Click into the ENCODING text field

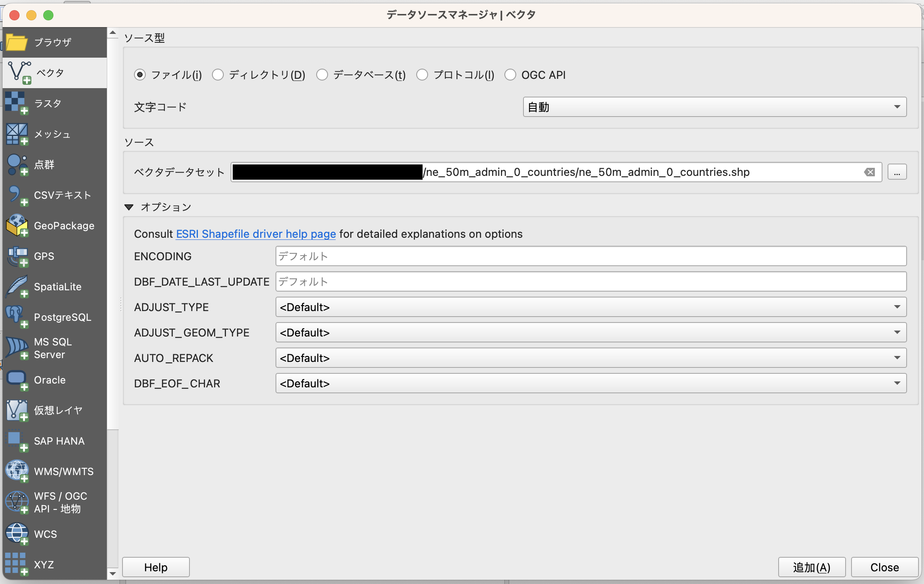(590, 256)
